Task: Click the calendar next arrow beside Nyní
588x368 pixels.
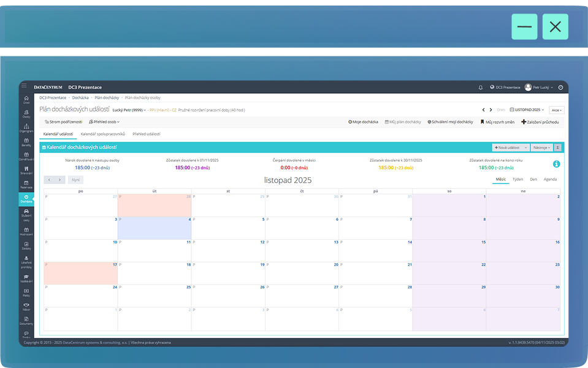Action: (x=59, y=180)
